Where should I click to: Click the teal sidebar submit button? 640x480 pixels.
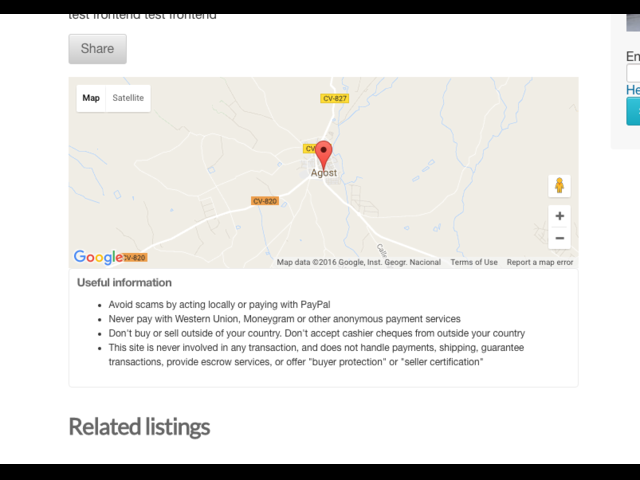click(x=633, y=111)
